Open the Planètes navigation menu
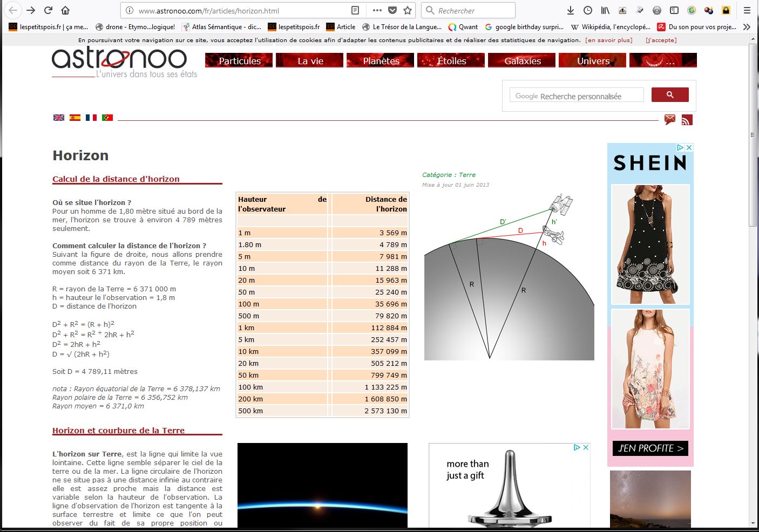 pos(381,60)
